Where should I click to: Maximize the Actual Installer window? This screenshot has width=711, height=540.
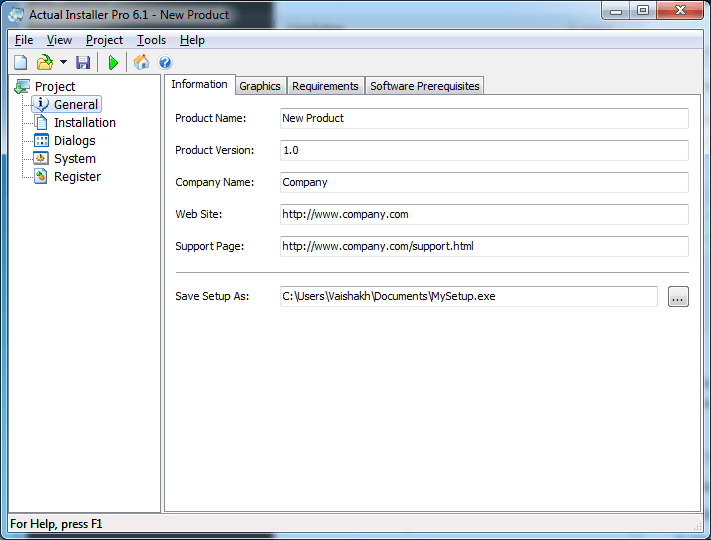[643, 11]
